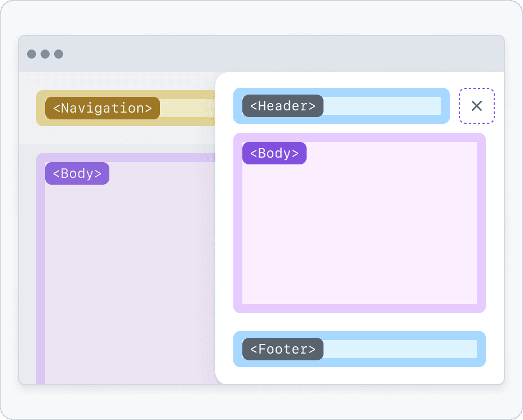Select the modal's <Body> label tag

coord(274,153)
